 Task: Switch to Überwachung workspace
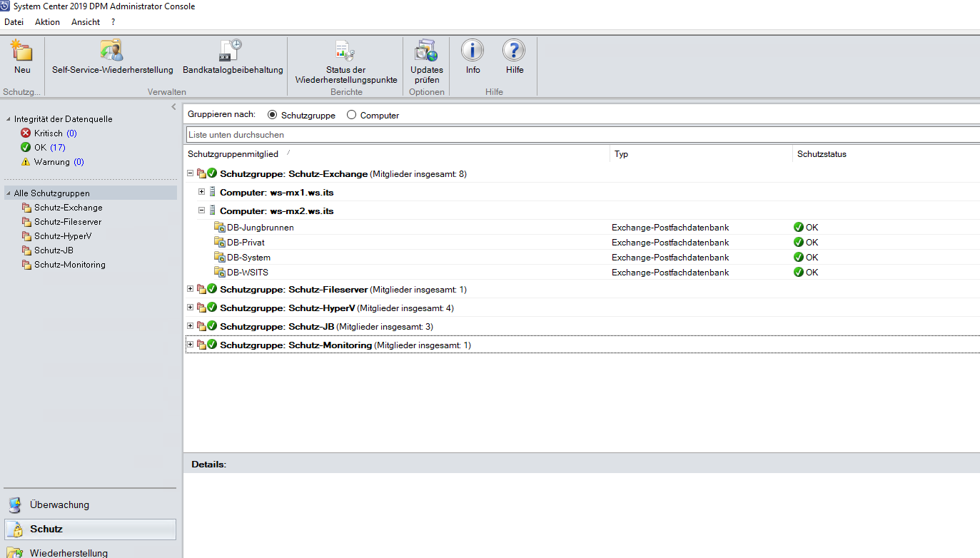point(90,505)
